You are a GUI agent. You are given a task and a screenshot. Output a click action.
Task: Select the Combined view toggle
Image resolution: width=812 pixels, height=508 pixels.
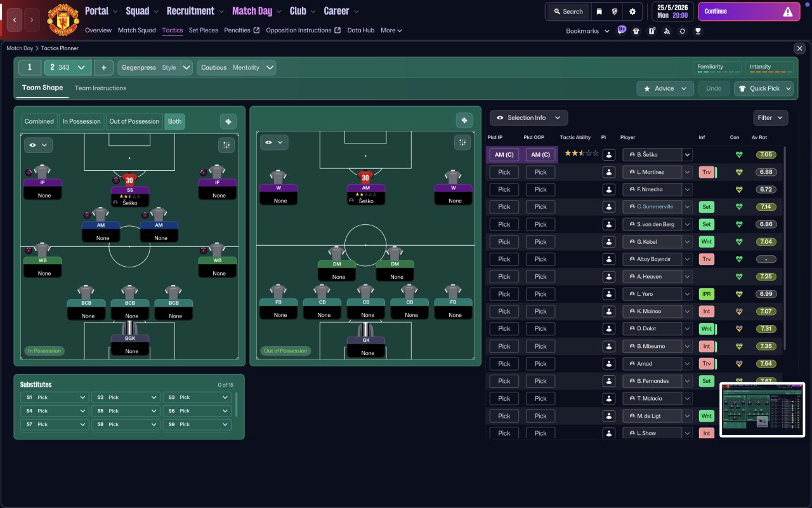(x=39, y=121)
